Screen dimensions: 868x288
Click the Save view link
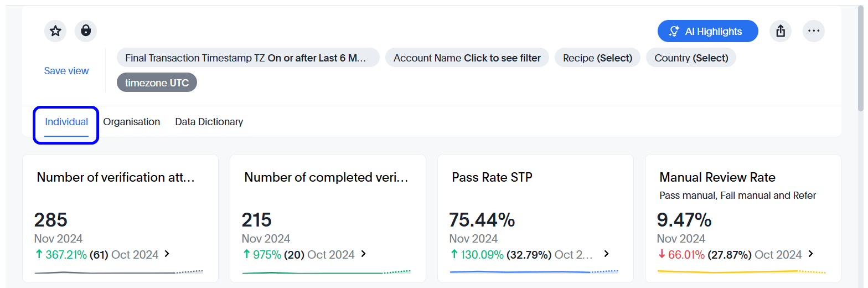(66, 71)
